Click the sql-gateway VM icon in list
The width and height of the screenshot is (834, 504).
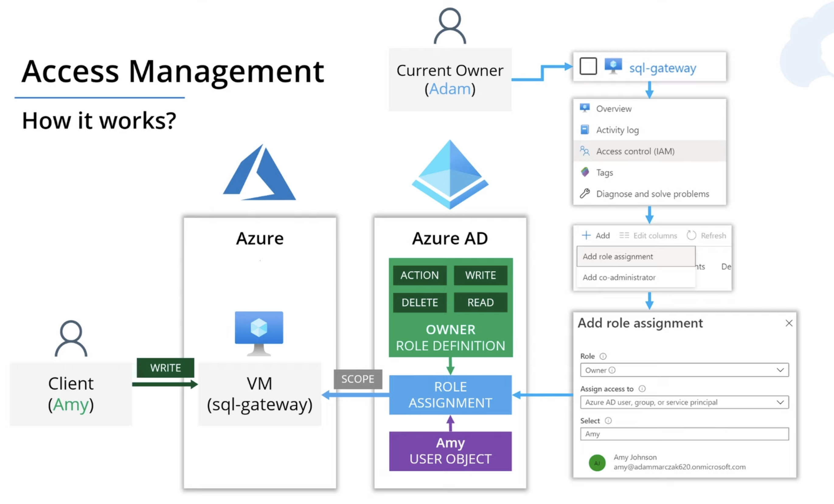click(613, 66)
